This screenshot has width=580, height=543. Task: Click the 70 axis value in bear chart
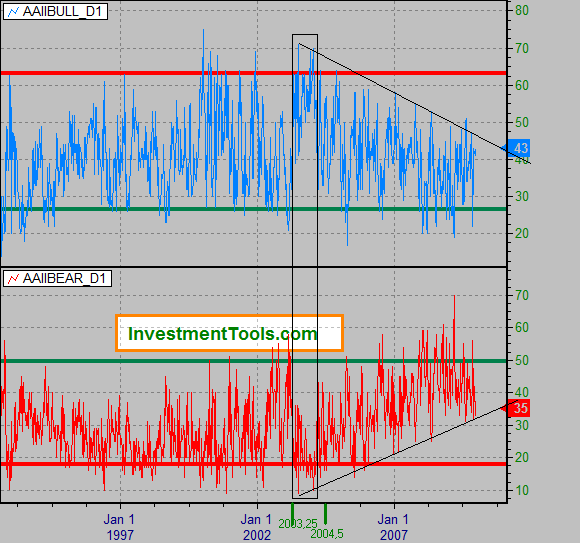[x=522, y=295]
